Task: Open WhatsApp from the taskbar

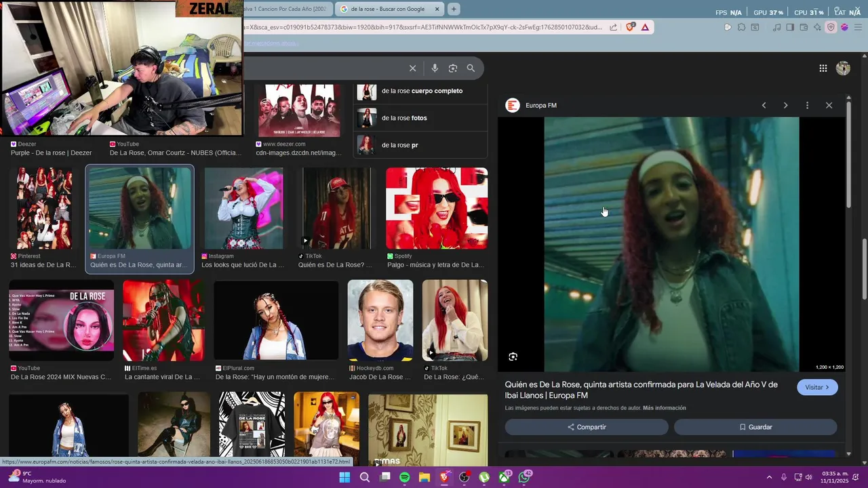Action: (524, 477)
